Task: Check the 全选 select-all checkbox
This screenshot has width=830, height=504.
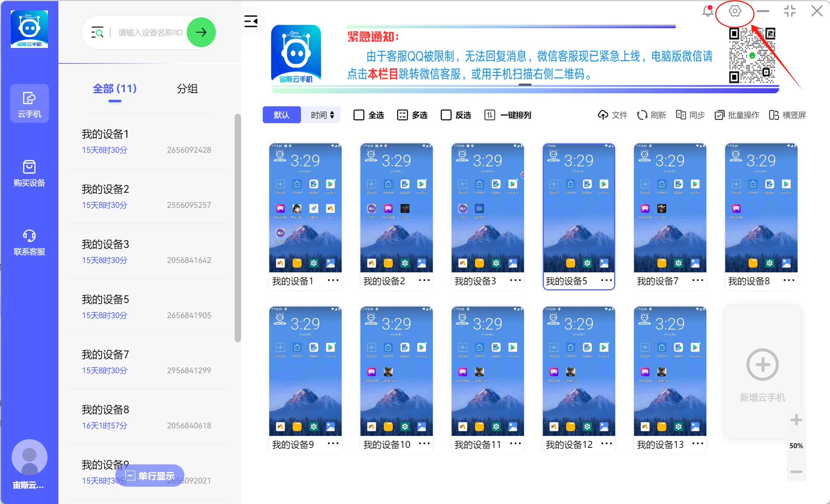Action: click(x=359, y=115)
